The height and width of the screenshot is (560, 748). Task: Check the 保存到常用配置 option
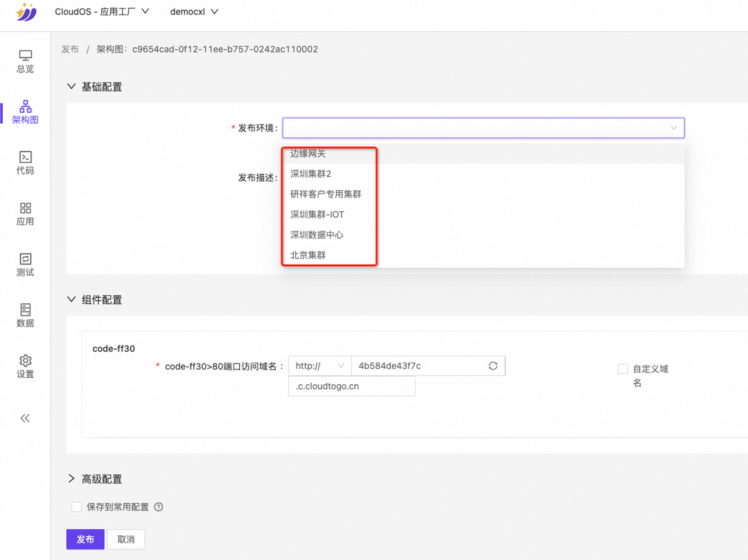76,507
